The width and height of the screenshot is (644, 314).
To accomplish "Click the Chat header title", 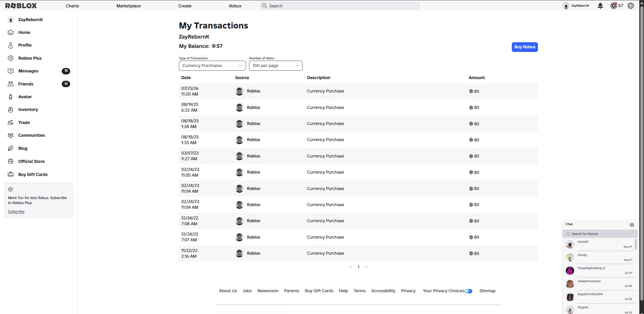I will (x=569, y=224).
